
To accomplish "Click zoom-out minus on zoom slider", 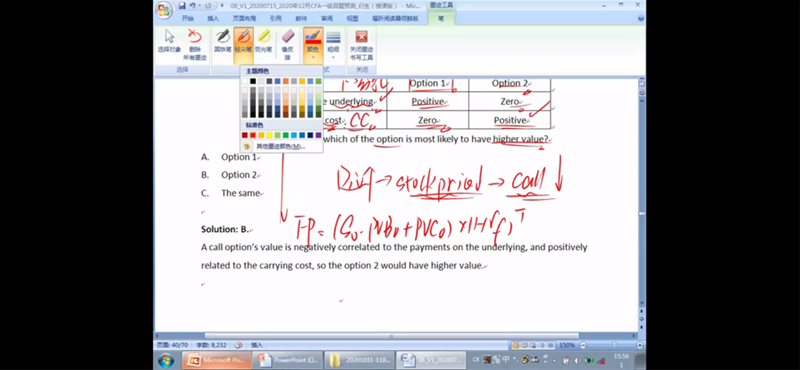I will tap(583, 346).
